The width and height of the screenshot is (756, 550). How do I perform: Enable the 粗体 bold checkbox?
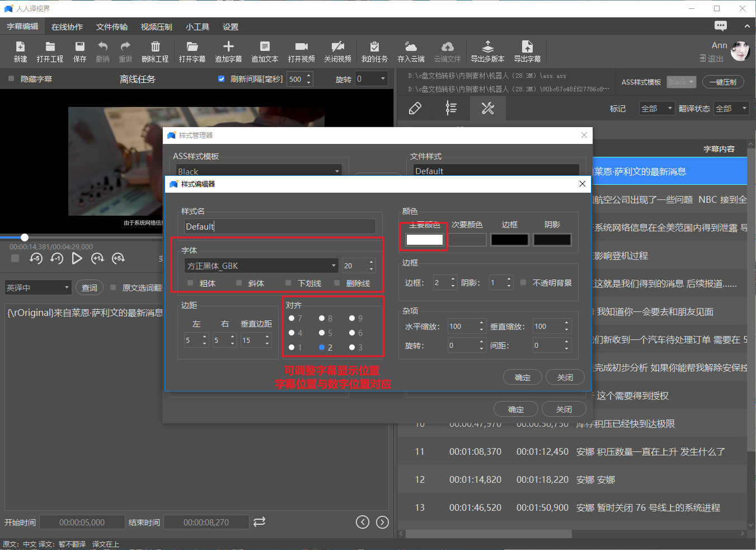(190, 283)
